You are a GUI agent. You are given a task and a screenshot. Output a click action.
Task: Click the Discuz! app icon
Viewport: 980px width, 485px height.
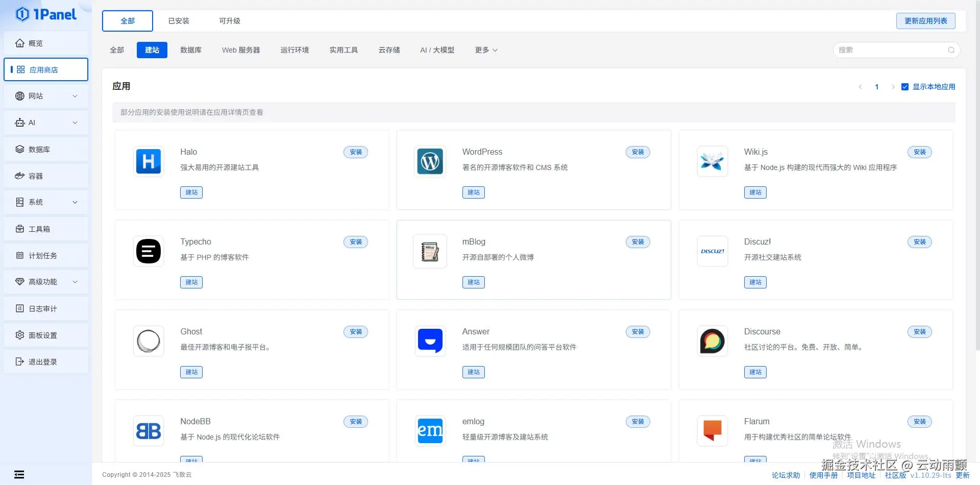(712, 251)
